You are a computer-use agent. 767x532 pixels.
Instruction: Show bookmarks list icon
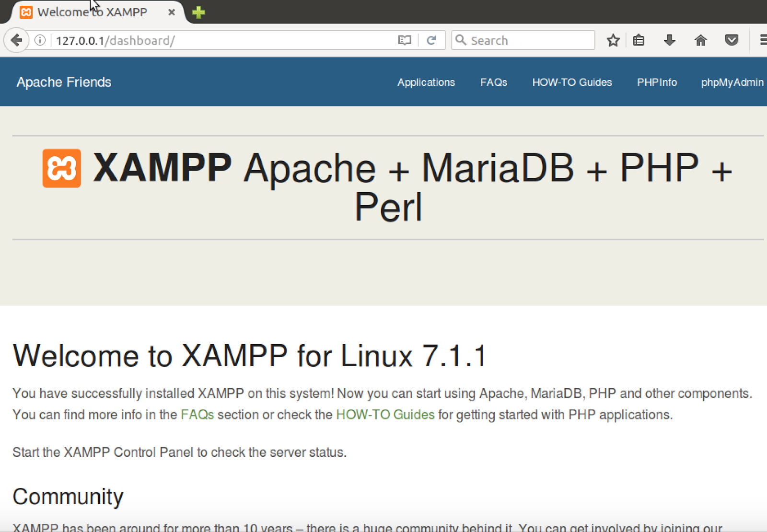point(639,40)
